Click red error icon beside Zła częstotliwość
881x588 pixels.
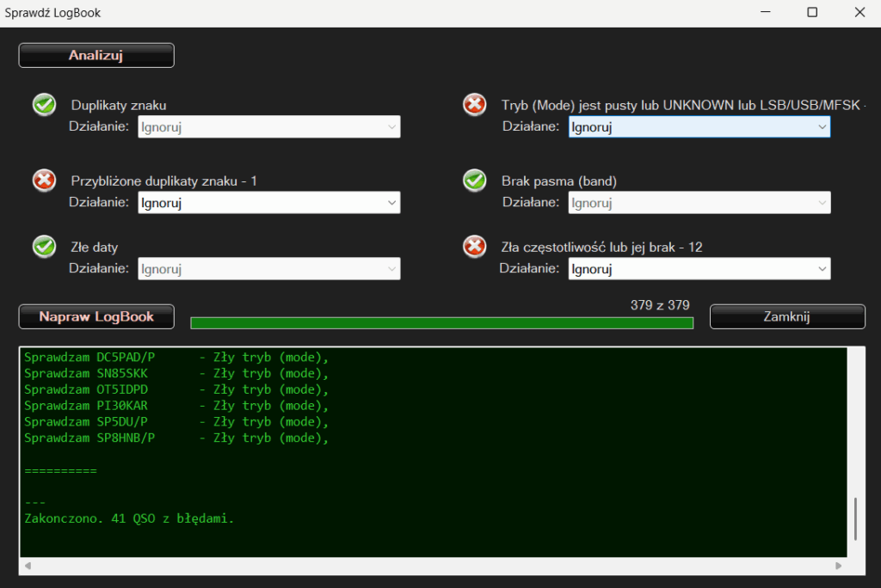coord(474,247)
